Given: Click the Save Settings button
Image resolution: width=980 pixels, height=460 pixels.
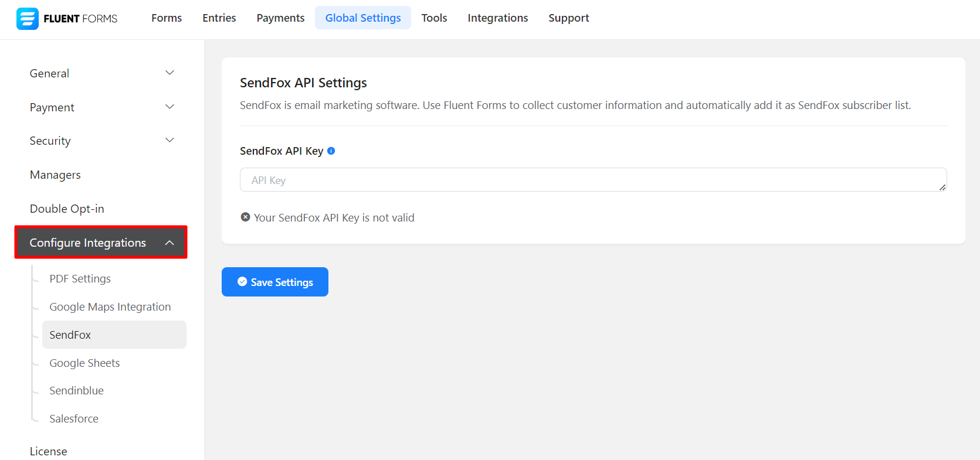Looking at the screenshot, I should [274, 282].
